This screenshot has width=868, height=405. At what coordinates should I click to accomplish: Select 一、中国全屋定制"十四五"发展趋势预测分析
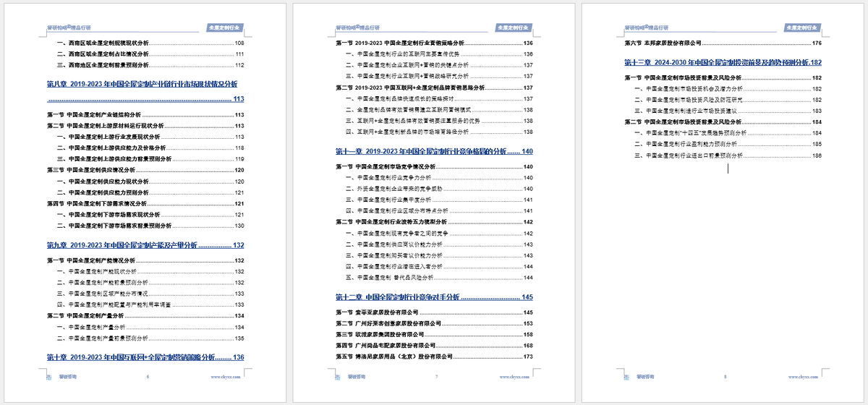point(729,133)
